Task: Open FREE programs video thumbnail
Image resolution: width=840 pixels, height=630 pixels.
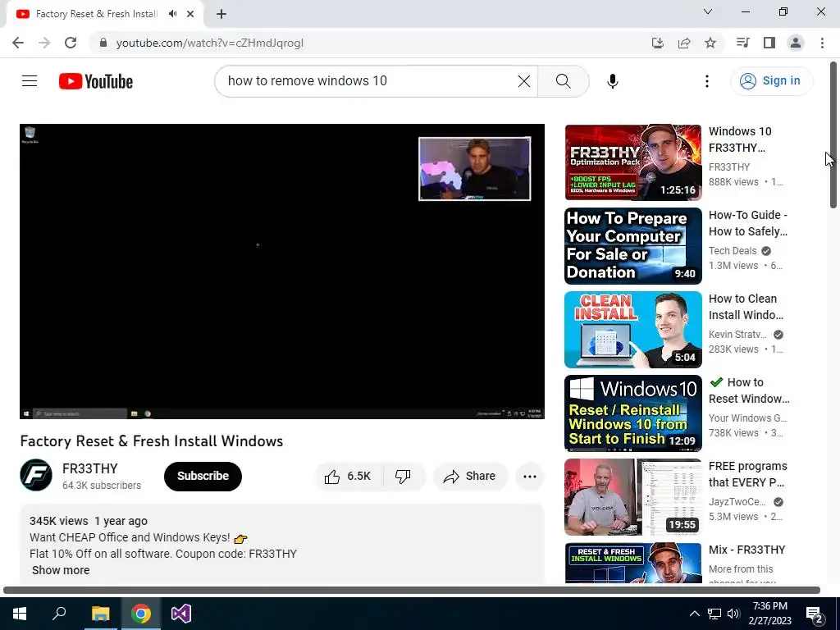Action: [x=632, y=496]
